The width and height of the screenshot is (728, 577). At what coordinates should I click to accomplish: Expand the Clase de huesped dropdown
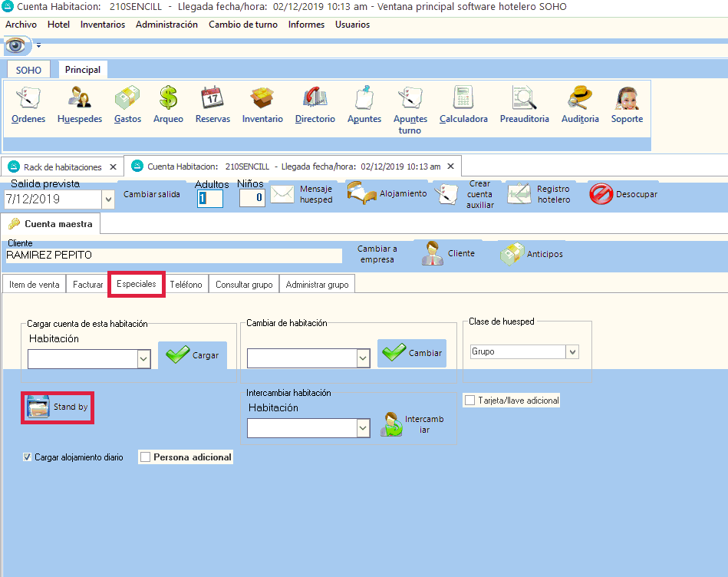tap(572, 351)
